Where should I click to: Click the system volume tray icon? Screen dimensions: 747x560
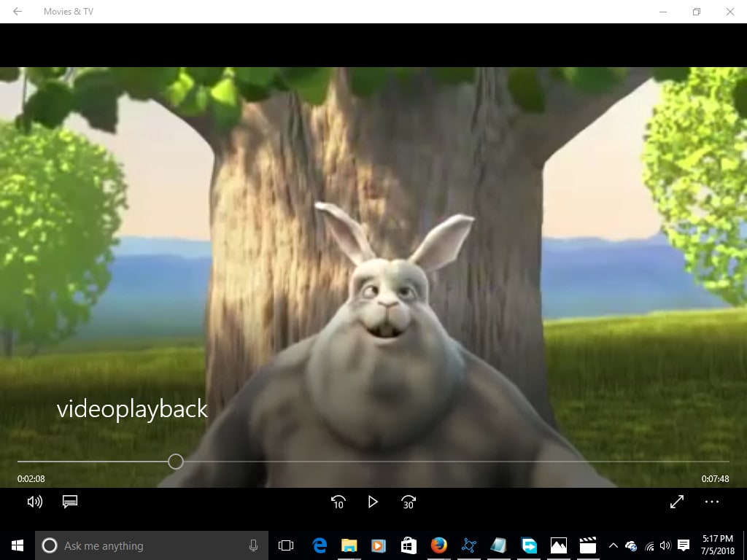pyautogui.click(x=665, y=545)
